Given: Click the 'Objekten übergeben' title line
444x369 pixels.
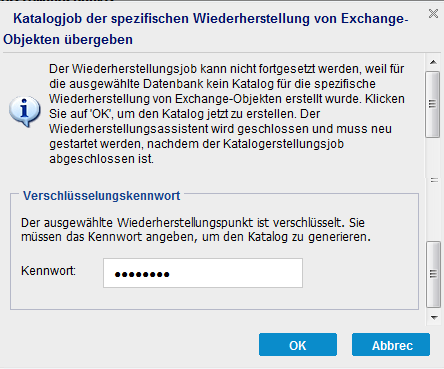Looking at the screenshot, I should 68,40.
